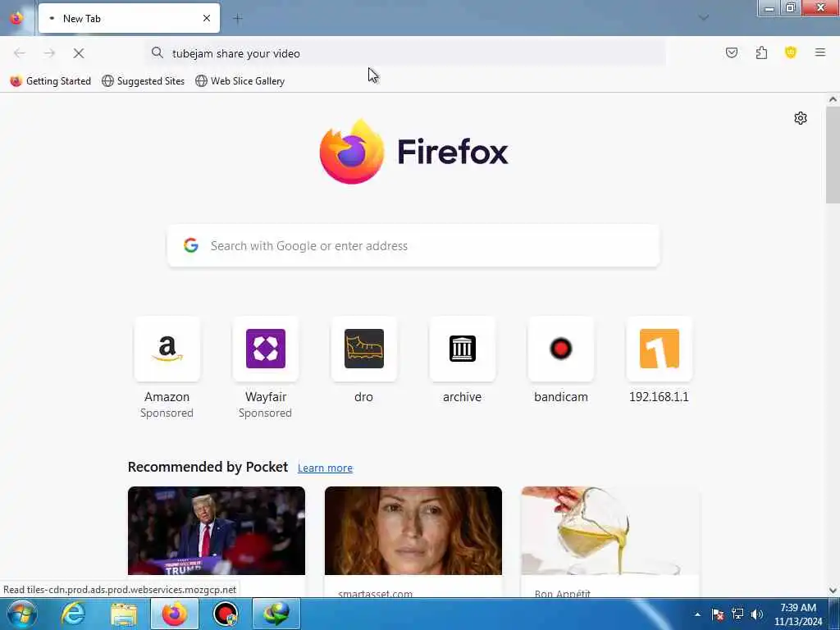Image resolution: width=840 pixels, height=630 pixels.
Task: Open the Web Slice Gallery bookmark
Action: click(240, 81)
